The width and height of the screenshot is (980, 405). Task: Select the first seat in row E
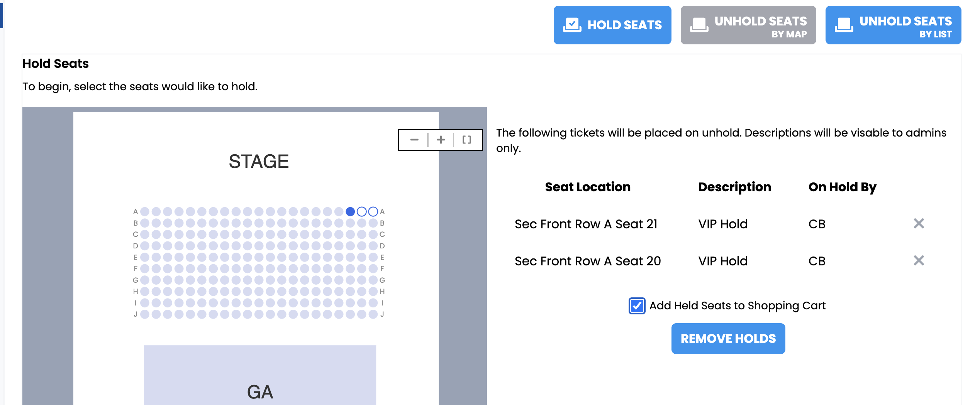145,257
